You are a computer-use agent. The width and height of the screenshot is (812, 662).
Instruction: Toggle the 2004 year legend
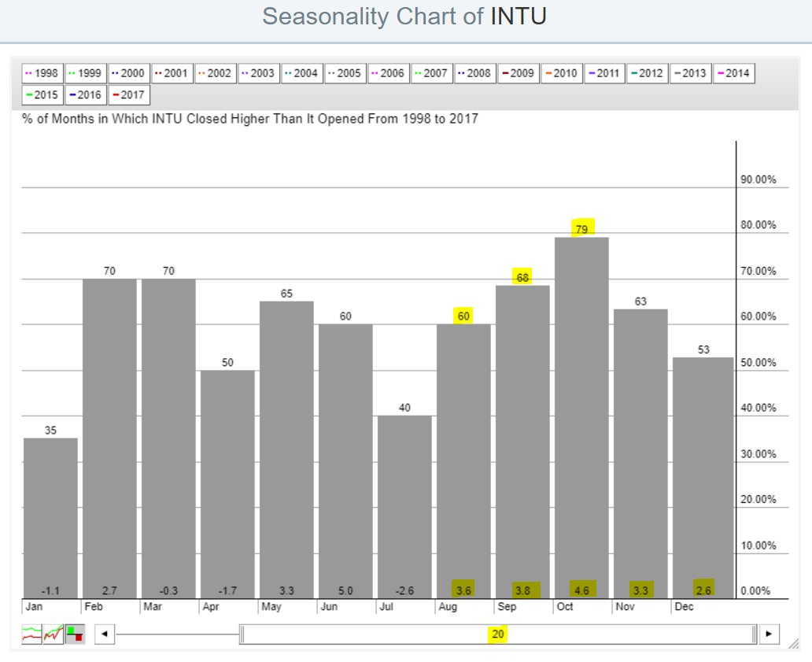tap(302, 73)
